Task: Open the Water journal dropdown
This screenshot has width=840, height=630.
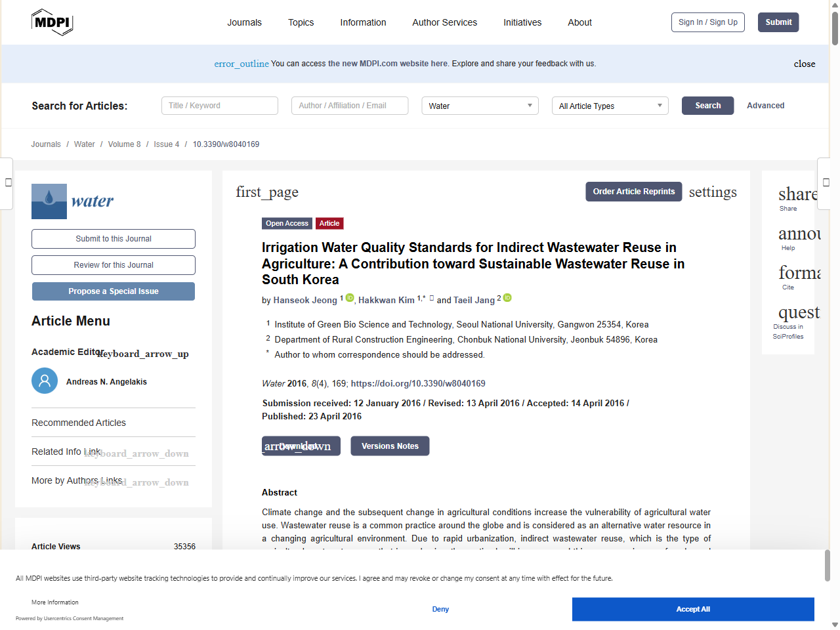Action: pos(480,106)
